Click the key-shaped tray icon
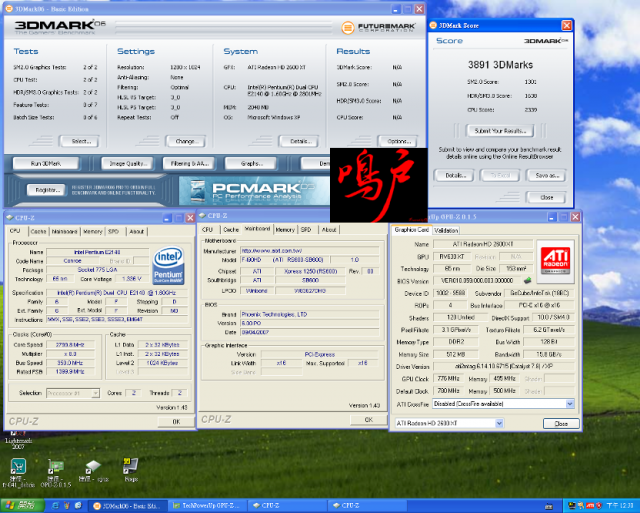 point(581,506)
